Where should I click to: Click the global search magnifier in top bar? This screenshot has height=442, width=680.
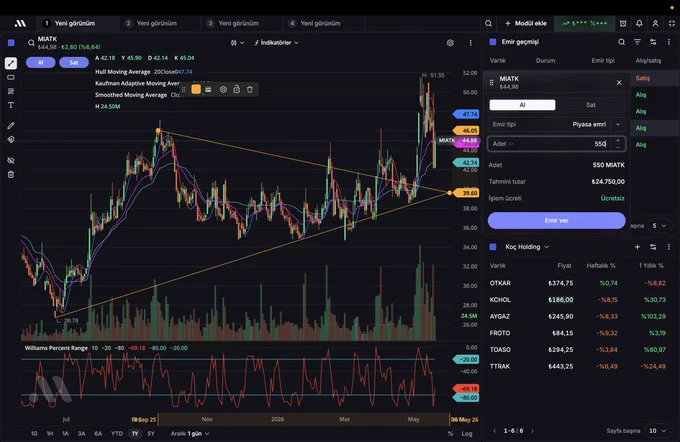[x=488, y=23]
